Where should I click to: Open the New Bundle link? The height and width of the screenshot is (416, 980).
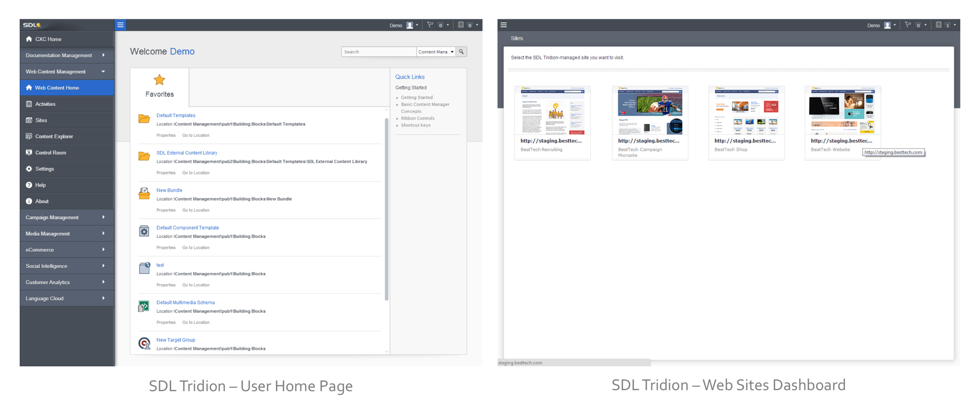point(169,190)
